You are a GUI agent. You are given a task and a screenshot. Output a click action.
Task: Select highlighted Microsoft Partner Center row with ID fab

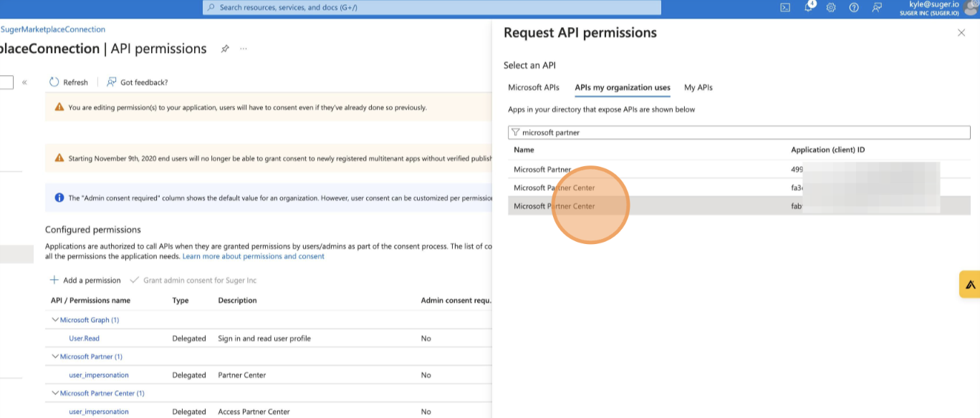(x=739, y=205)
